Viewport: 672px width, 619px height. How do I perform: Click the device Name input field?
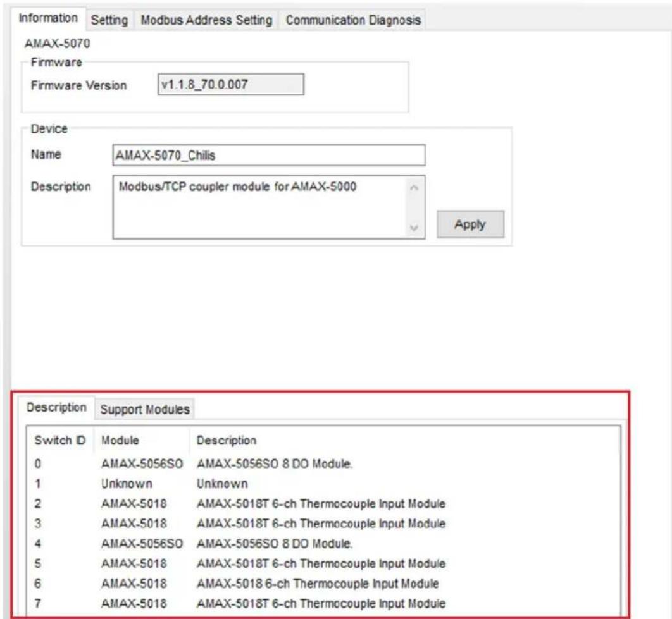pyautogui.click(x=269, y=155)
